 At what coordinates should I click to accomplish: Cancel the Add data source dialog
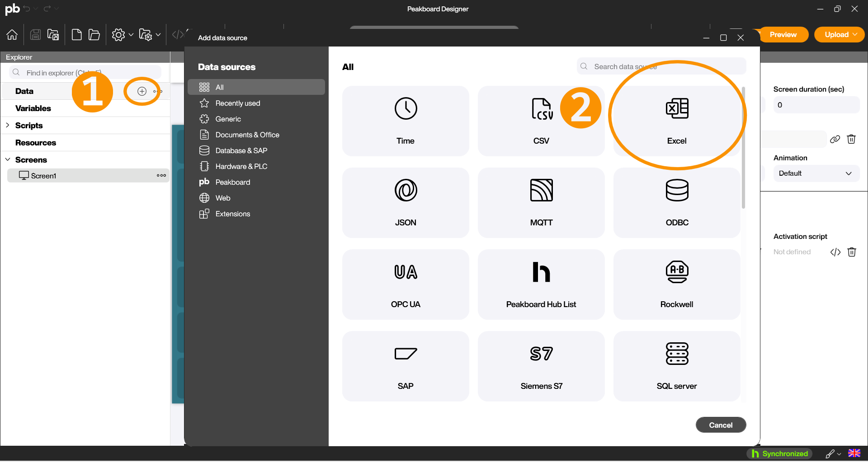point(721,425)
